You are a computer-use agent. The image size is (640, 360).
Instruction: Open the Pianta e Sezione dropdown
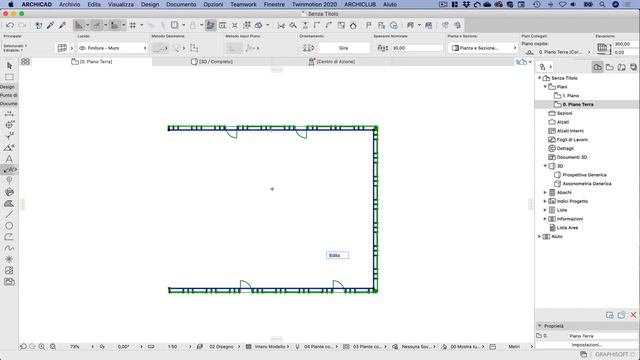point(483,48)
